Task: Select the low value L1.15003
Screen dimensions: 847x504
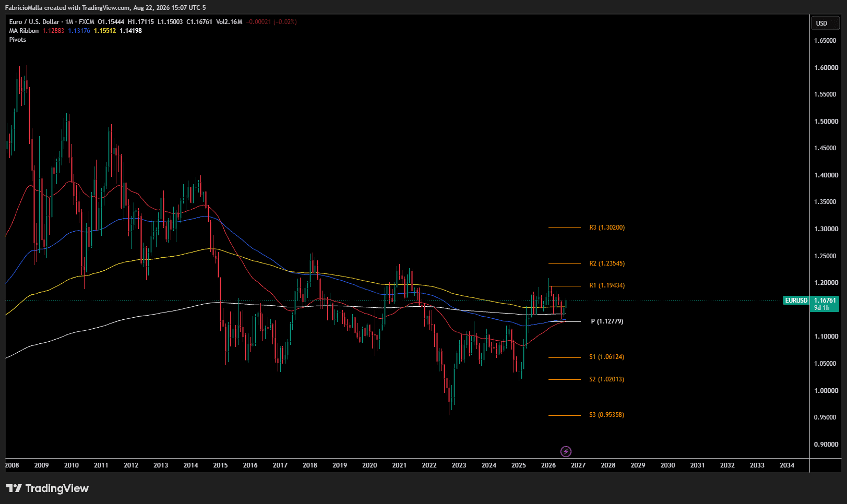Action: (x=170, y=22)
